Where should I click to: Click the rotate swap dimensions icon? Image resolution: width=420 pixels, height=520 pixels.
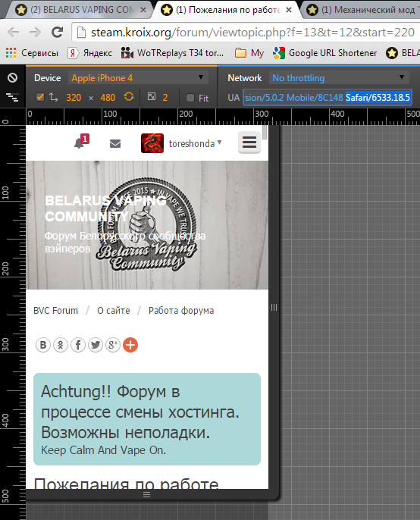pyautogui.click(x=129, y=97)
